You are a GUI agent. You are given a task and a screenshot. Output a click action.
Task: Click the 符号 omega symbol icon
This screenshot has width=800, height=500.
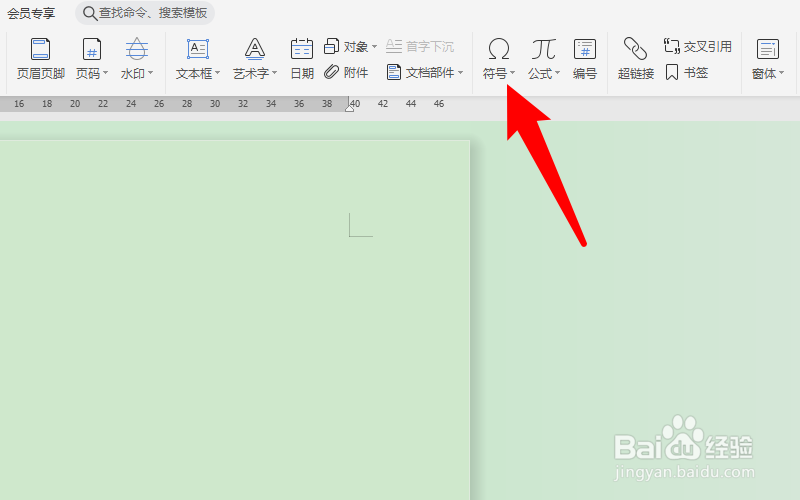[x=498, y=49]
